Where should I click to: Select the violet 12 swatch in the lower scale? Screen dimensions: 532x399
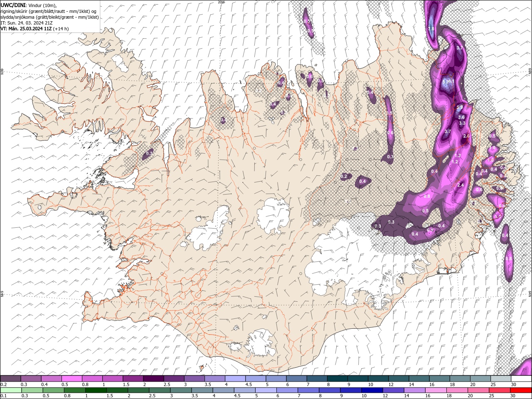[x=393, y=390]
